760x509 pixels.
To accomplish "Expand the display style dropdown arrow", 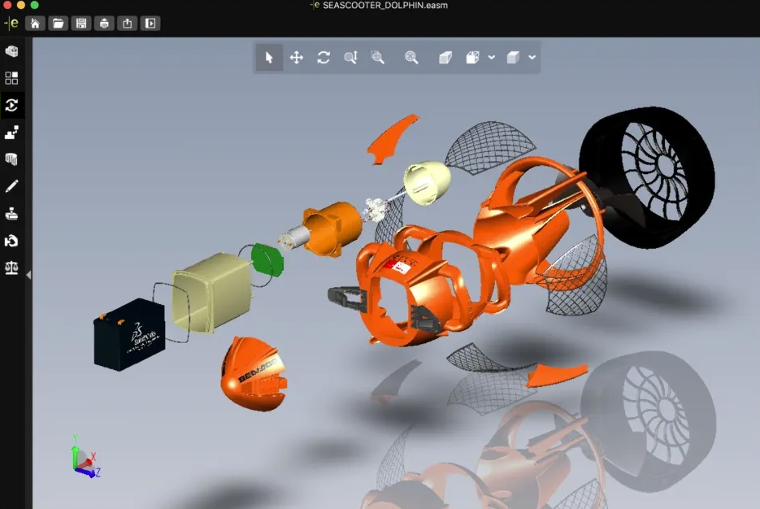I will (532, 57).
